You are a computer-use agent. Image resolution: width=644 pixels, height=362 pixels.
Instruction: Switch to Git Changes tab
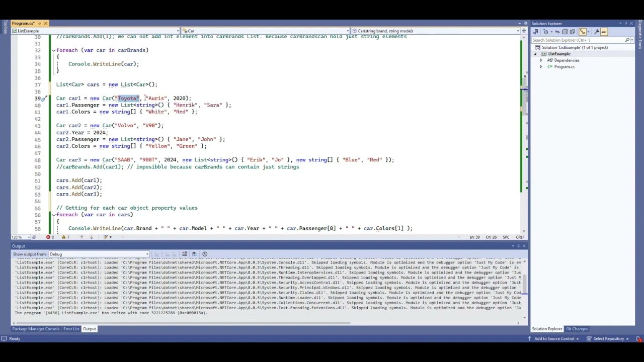577,329
